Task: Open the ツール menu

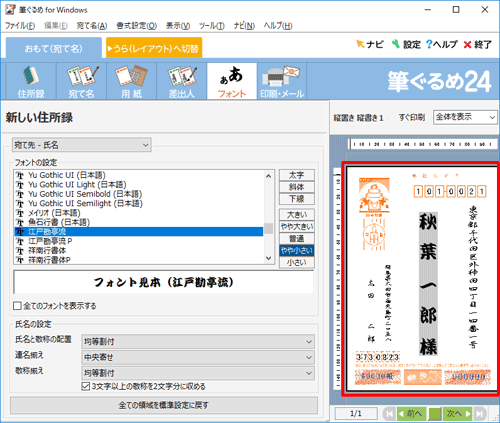Action: (212, 26)
